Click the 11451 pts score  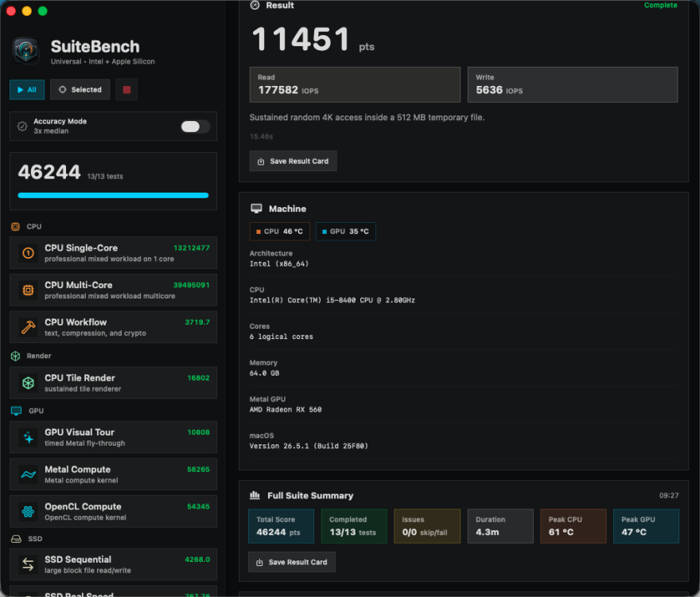pos(313,39)
